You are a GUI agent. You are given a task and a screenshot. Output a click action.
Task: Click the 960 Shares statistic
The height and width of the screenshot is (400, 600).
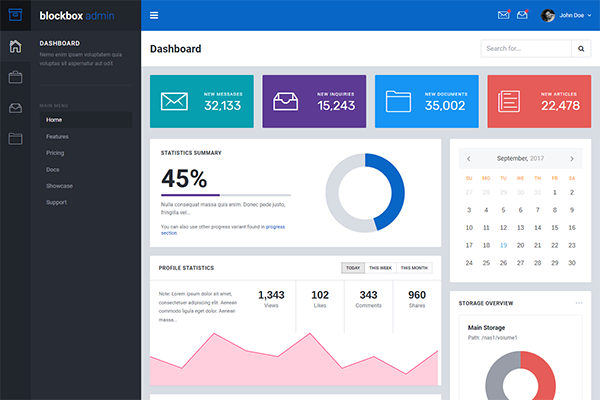(x=417, y=299)
